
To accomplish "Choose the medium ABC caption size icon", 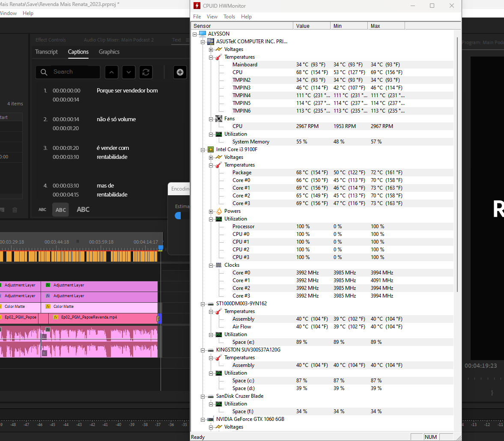I will (x=60, y=210).
